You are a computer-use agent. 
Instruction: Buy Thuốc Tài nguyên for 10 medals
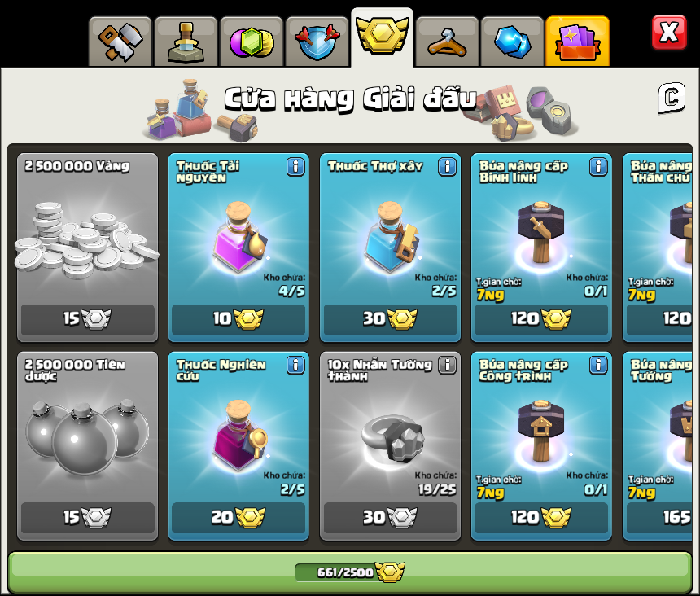(x=238, y=319)
